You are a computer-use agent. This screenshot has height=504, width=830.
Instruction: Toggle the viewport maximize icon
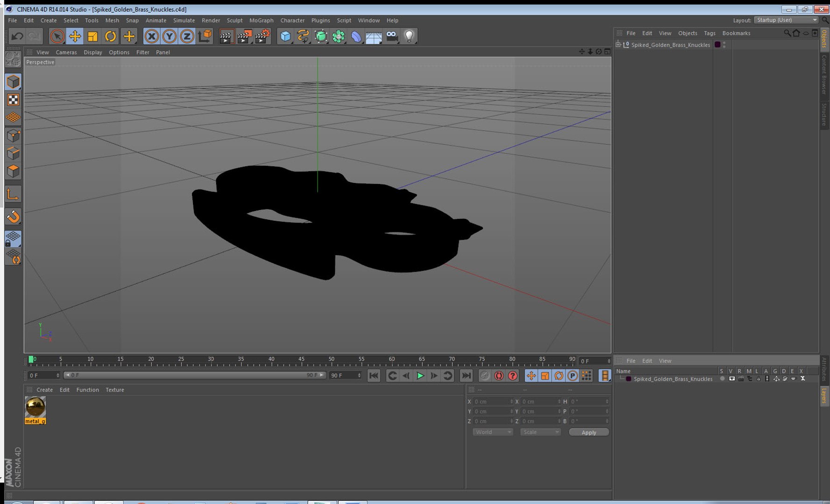pos(607,52)
